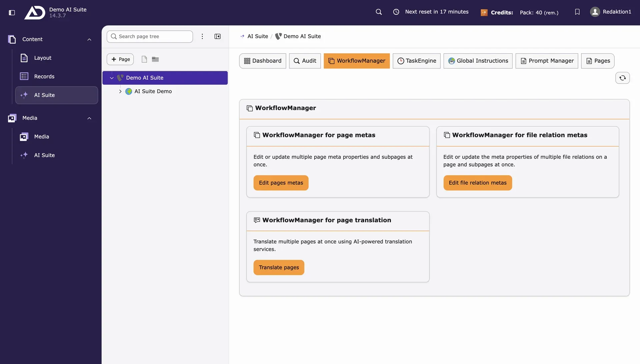This screenshot has width=640, height=364.
Task: Click the clock icon next to reset timer
Action: click(x=396, y=12)
